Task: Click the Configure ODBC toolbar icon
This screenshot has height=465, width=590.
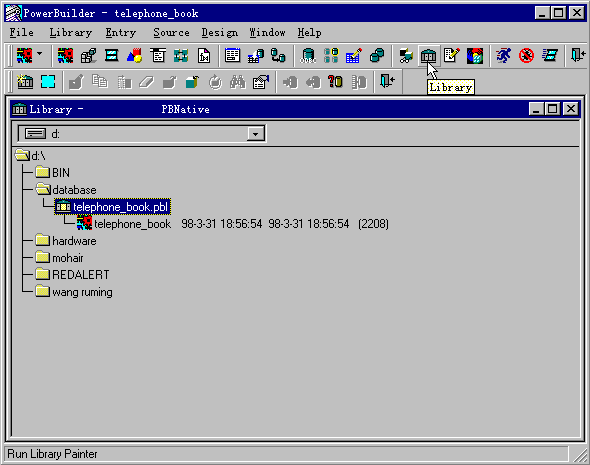Action: (x=308, y=56)
